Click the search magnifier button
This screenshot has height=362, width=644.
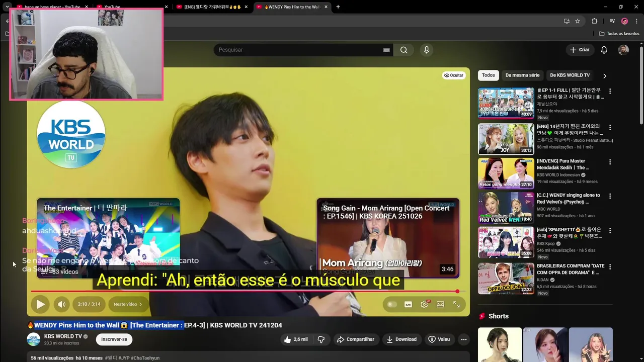coord(404,50)
